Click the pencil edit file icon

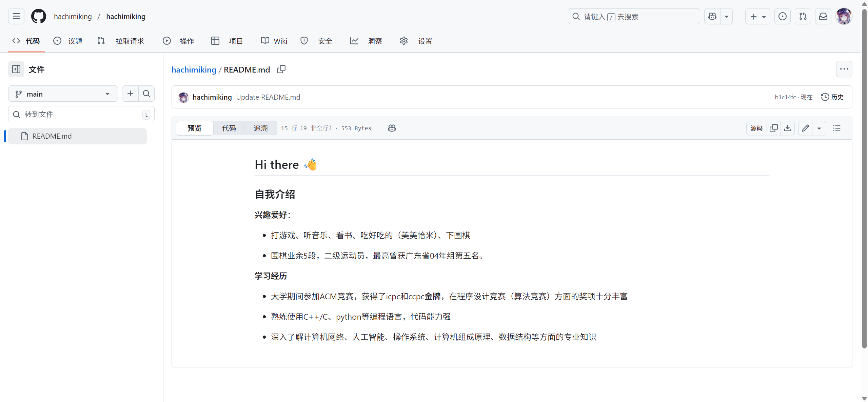tap(805, 128)
